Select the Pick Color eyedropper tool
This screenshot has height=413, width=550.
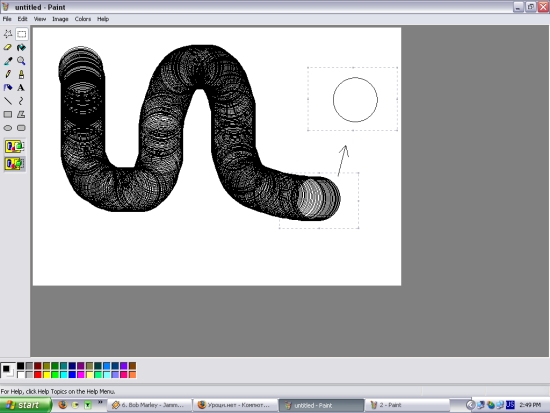(x=8, y=61)
